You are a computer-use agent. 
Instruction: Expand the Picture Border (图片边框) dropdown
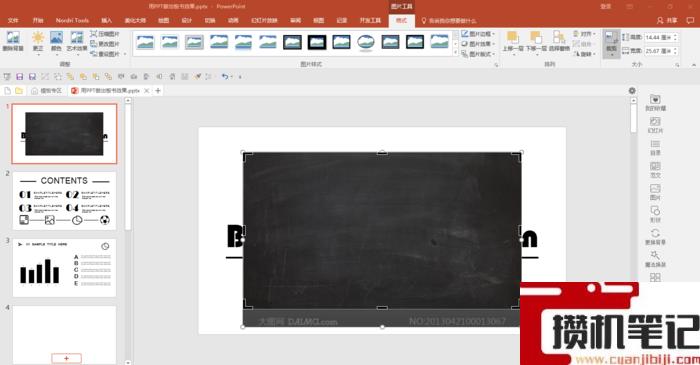(x=478, y=34)
